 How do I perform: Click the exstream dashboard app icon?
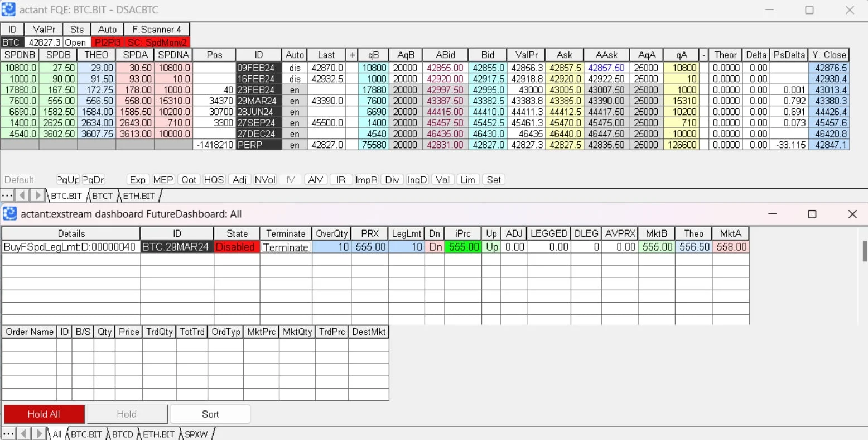[x=9, y=213]
